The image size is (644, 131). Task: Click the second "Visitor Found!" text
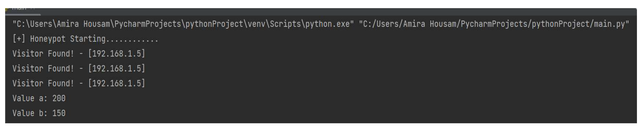pos(43,68)
